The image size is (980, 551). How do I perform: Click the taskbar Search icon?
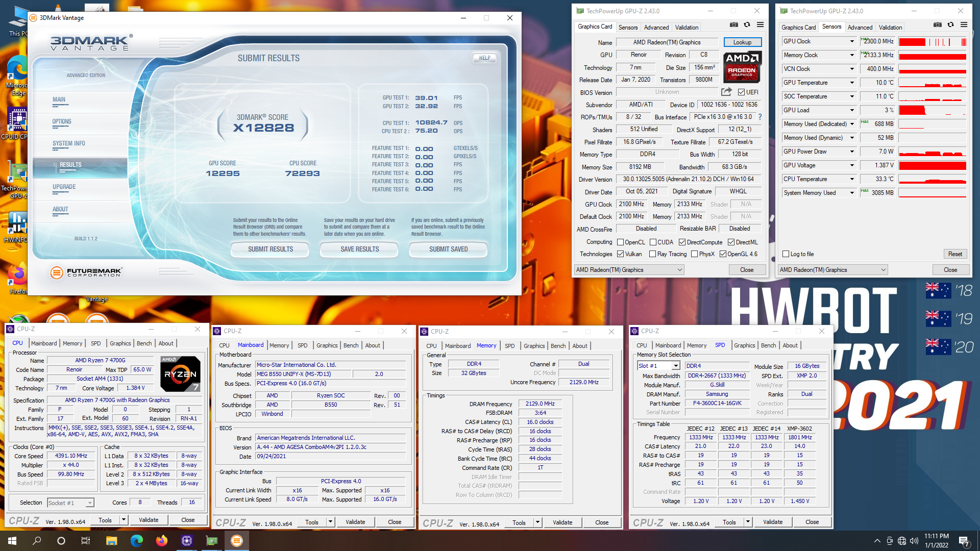coord(37,541)
